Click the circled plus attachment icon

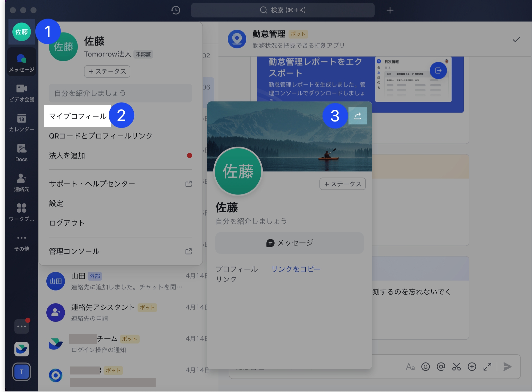[472, 367]
